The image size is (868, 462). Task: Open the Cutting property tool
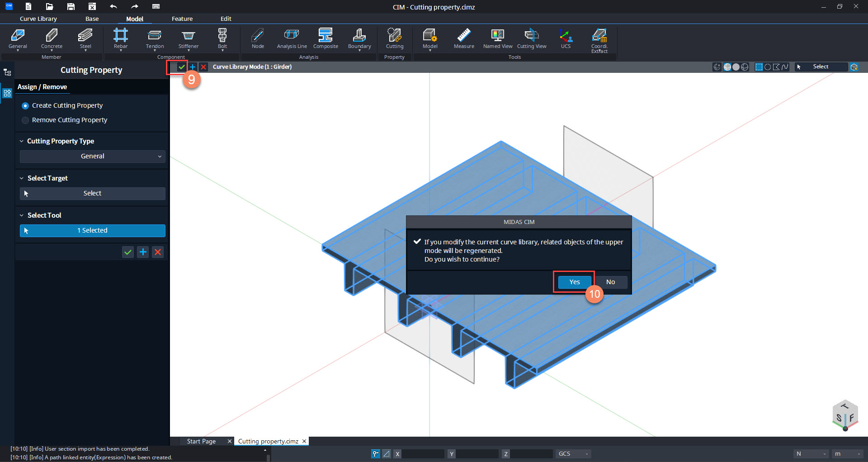[x=395, y=39]
